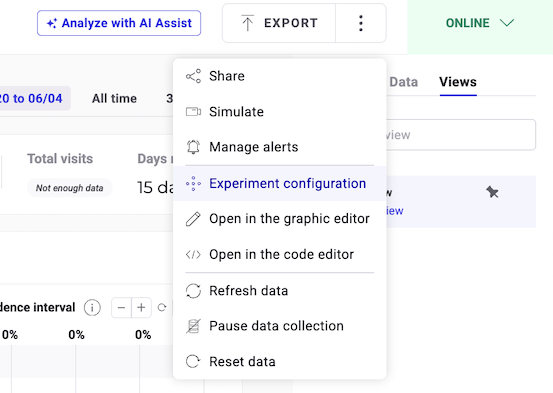Click the pin icon on view

pyautogui.click(x=492, y=192)
